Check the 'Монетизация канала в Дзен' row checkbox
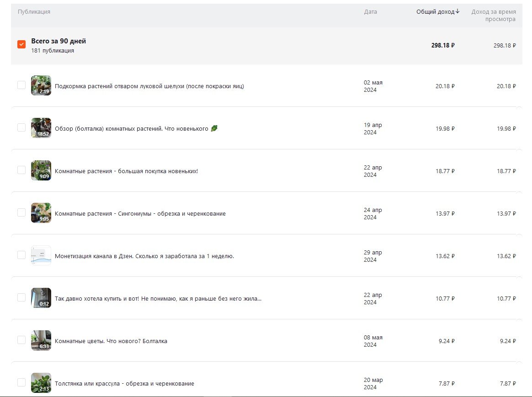The image size is (532, 397). tap(21, 255)
